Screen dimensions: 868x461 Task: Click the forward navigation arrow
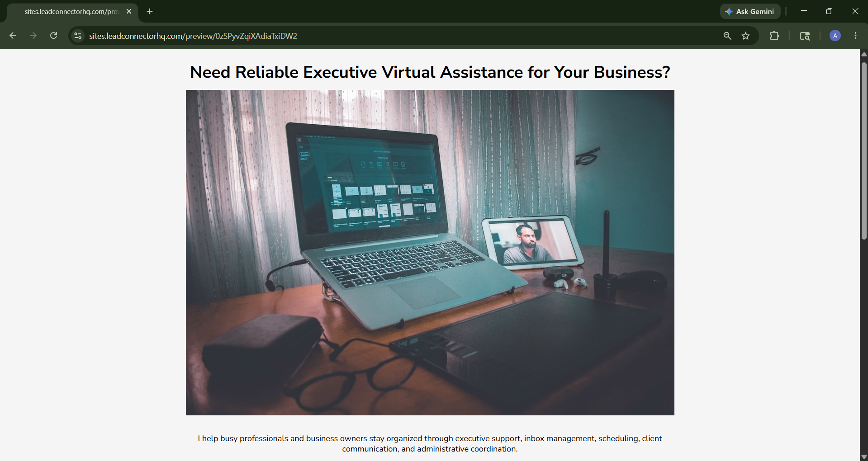(33, 36)
